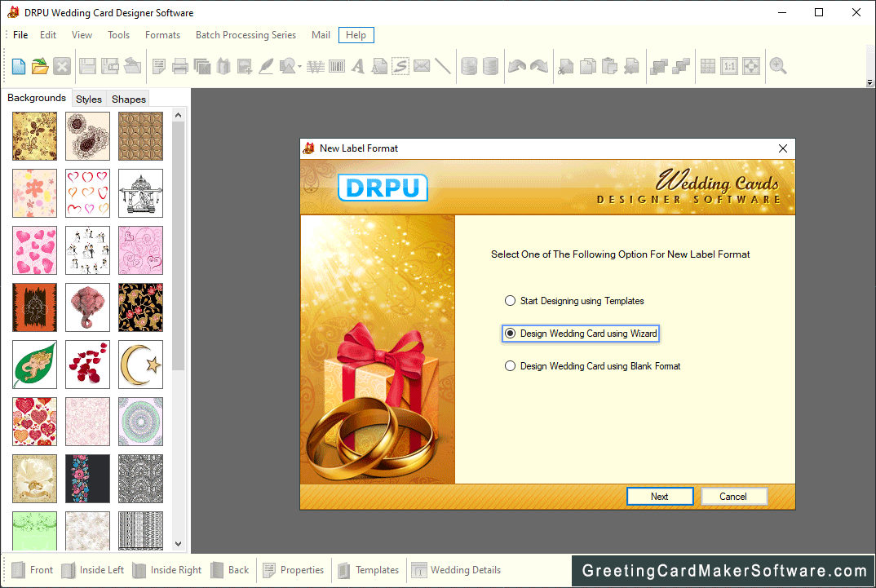Click Inside Right in bottom bar
The image size is (876, 588).
click(x=167, y=570)
